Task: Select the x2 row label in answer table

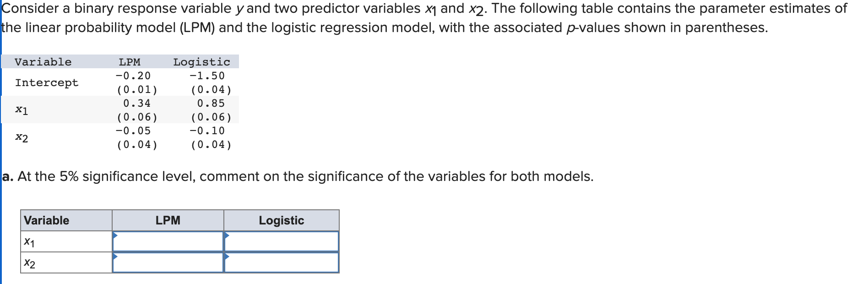Action: tap(29, 262)
